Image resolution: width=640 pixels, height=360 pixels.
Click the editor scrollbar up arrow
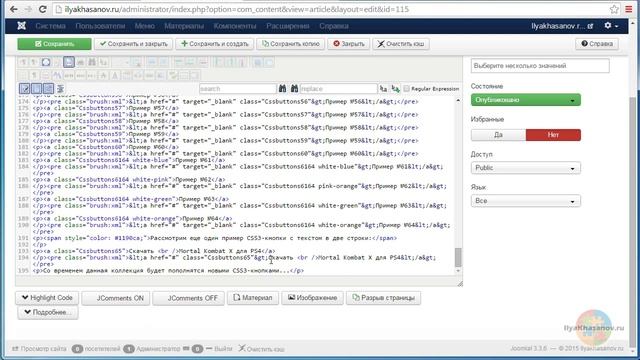[x=458, y=100]
